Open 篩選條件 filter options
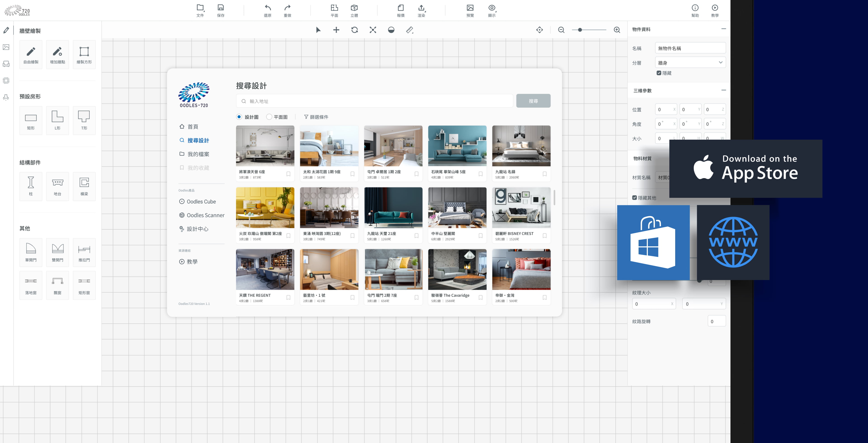Screen dimensions: 868x443 (316, 117)
